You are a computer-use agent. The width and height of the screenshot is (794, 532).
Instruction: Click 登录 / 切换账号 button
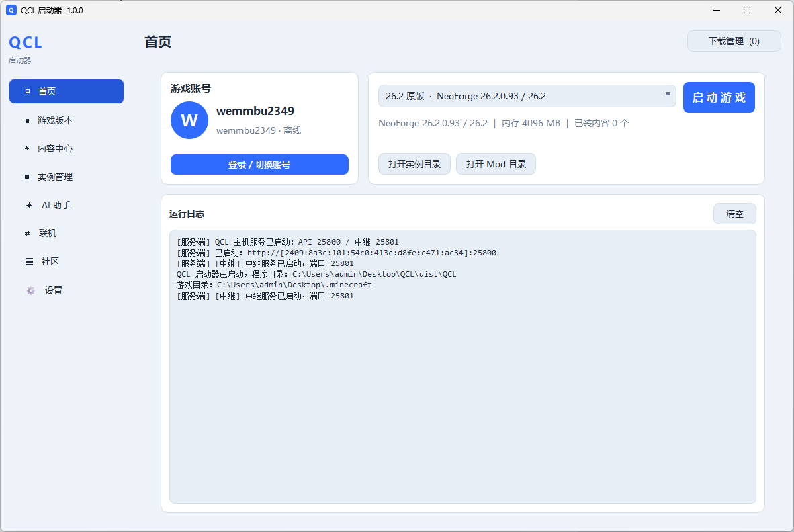point(259,165)
